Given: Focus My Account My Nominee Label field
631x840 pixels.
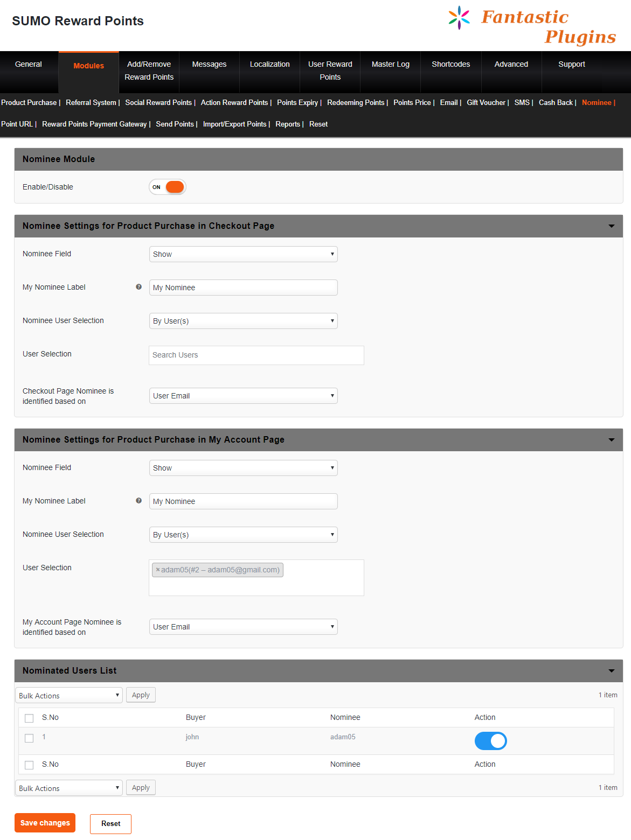Looking at the screenshot, I should (244, 501).
